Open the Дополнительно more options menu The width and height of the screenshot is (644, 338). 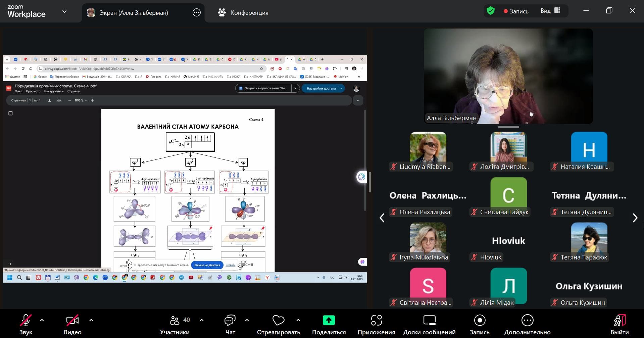[x=527, y=324]
